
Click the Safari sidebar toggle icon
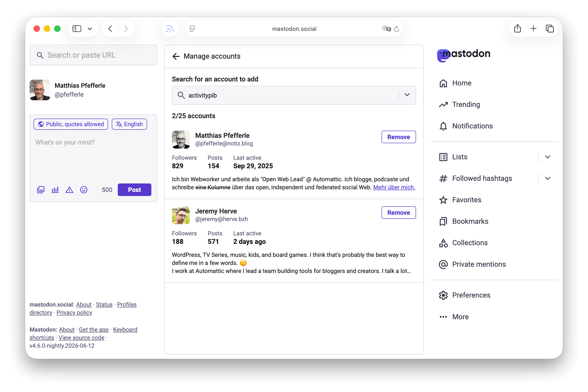77,29
